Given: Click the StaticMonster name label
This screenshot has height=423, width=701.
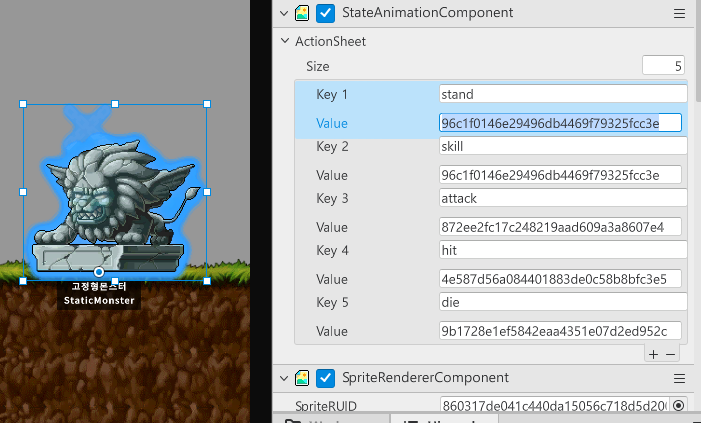Looking at the screenshot, I should [99, 294].
